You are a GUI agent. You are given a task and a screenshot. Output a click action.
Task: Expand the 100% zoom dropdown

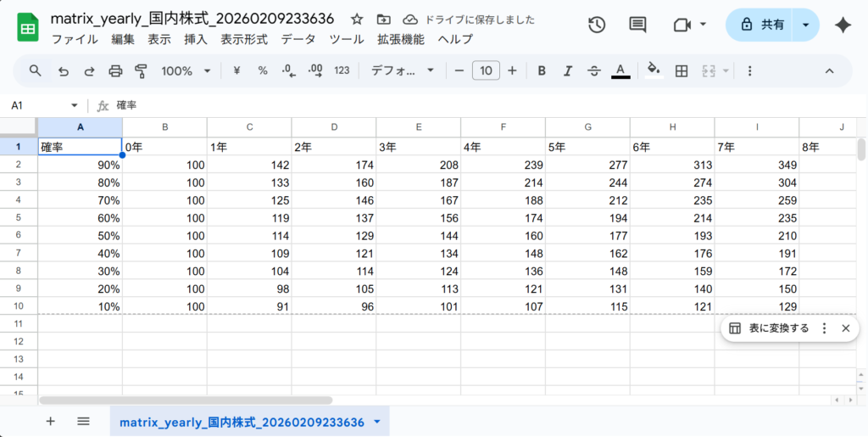tap(186, 71)
